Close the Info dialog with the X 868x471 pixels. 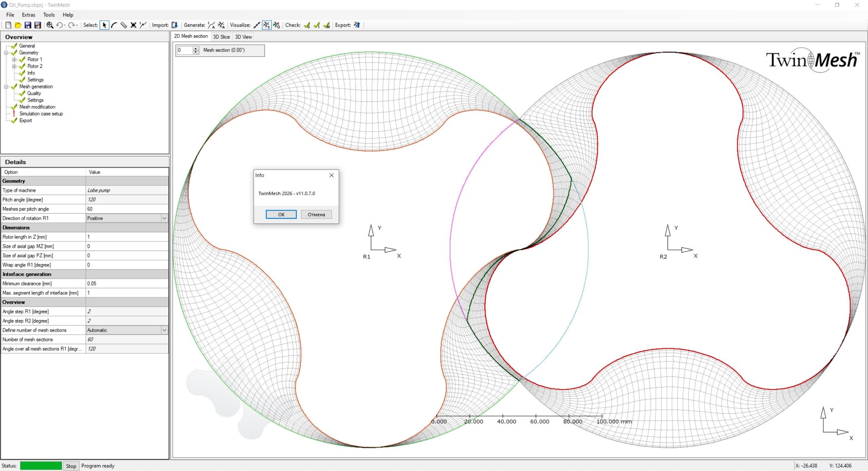[x=332, y=175]
